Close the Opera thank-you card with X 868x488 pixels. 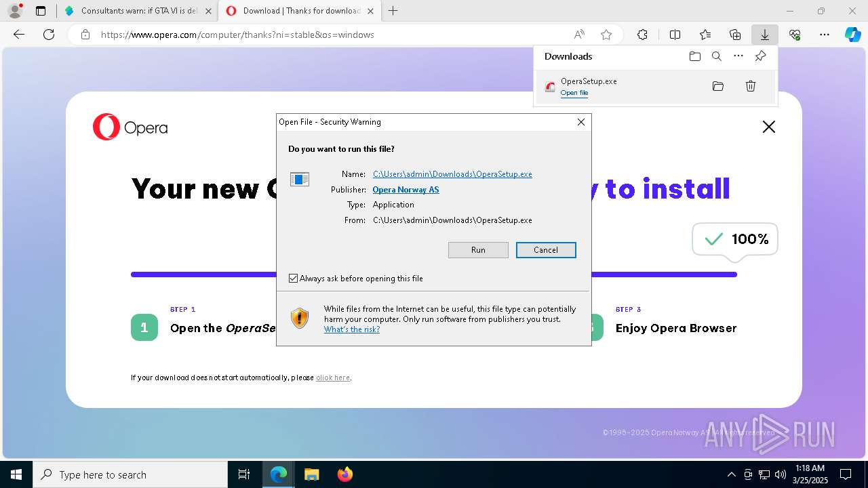pos(768,127)
